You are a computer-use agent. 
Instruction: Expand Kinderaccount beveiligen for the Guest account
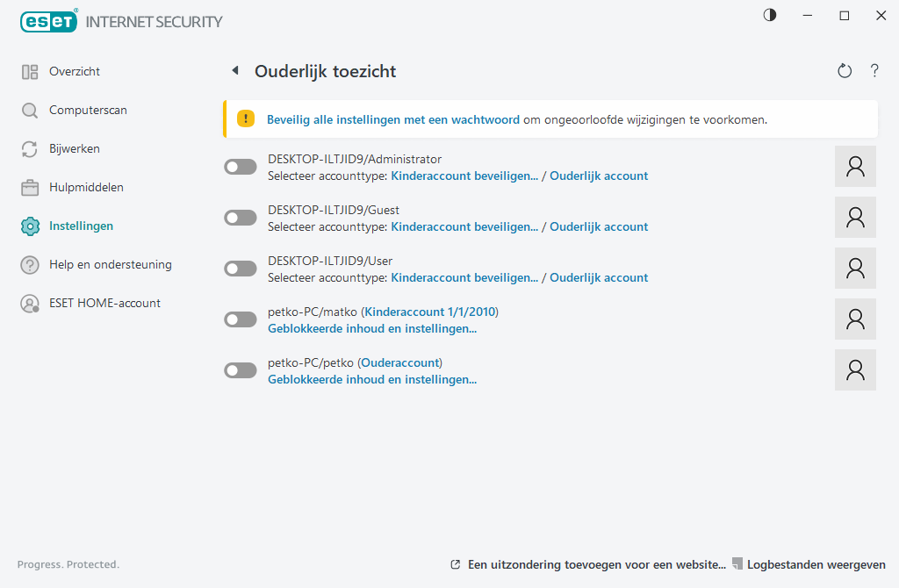464,226
